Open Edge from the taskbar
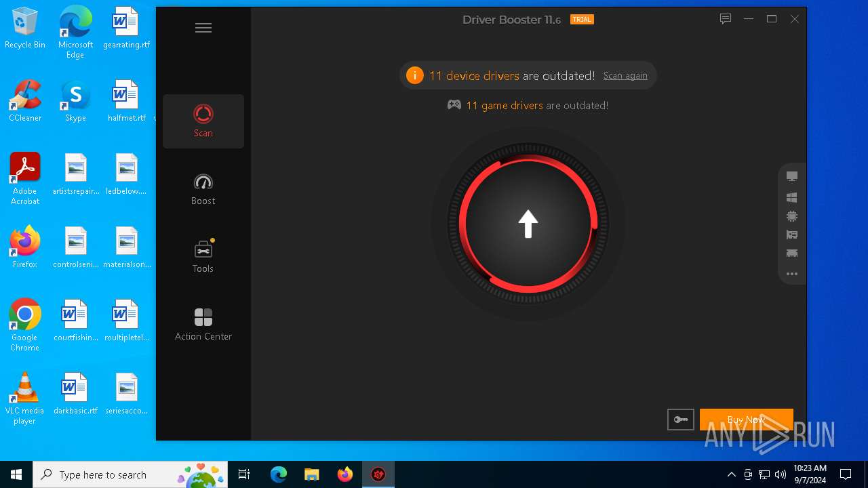The height and width of the screenshot is (488, 868). tap(279, 474)
